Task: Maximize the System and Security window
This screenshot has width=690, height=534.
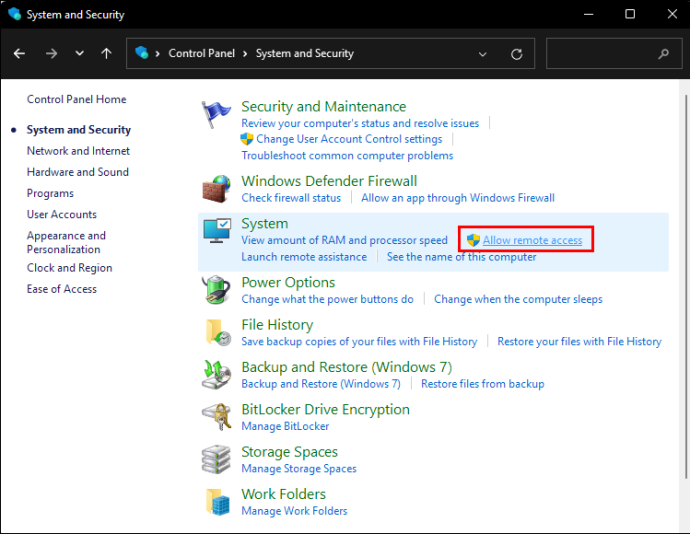Action: pyautogui.click(x=630, y=14)
